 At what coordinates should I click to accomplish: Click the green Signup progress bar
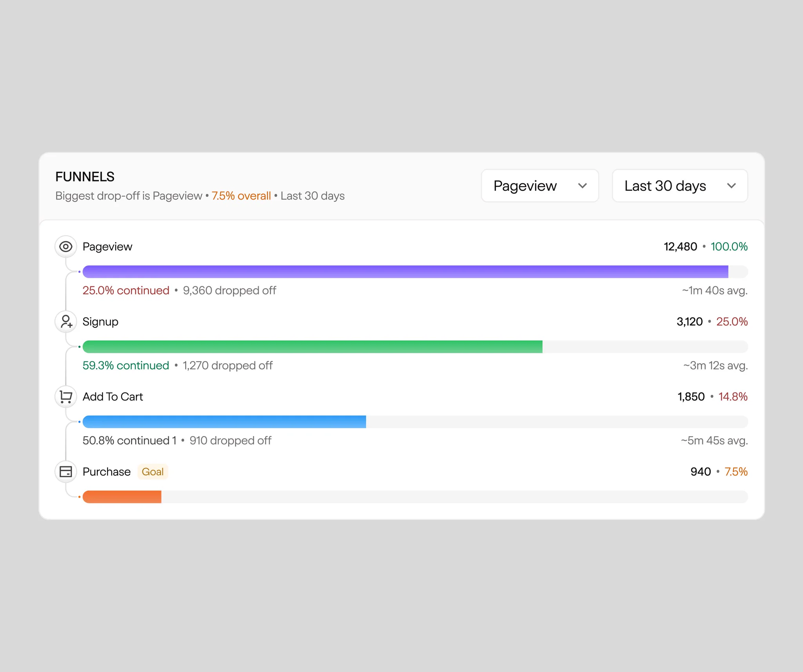point(312,347)
